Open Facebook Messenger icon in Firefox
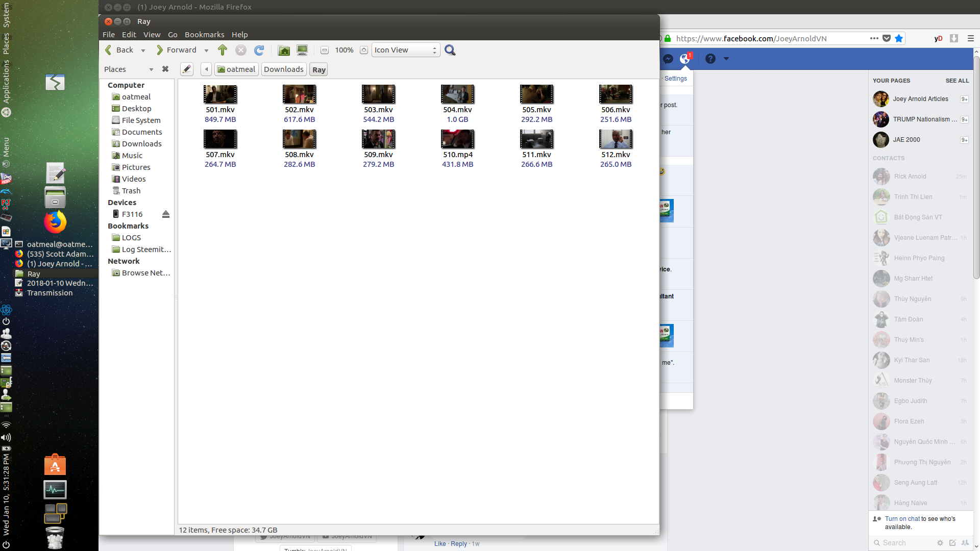Screen dimensions: 980x551 point(668,59)
